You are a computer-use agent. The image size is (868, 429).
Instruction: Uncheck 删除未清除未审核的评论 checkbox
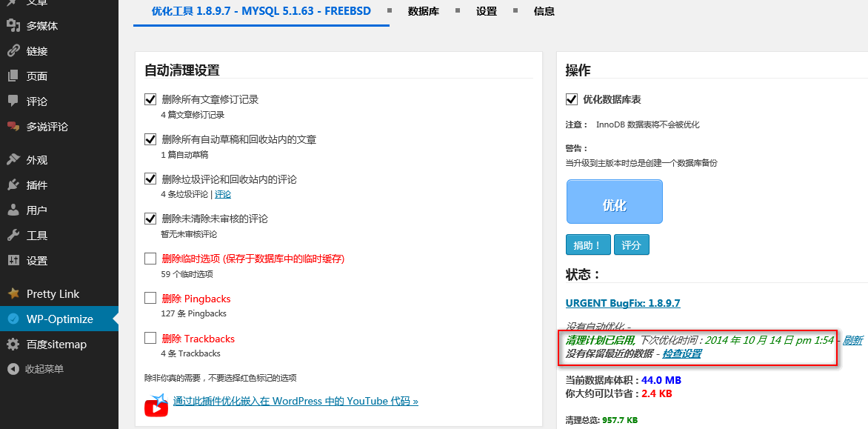click(x=150, y=219)
